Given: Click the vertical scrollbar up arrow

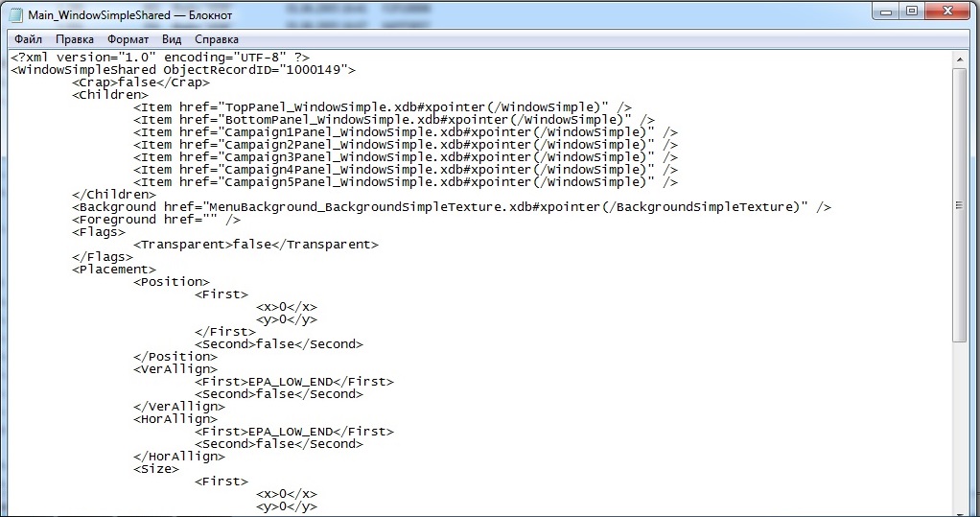Looking at the screenshot, I should (x=959, y=59).
